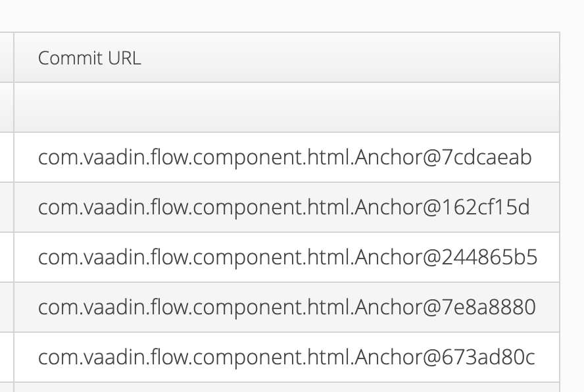Click the cut-off column header left of Commit URL
584x392 pixels.
6,58
